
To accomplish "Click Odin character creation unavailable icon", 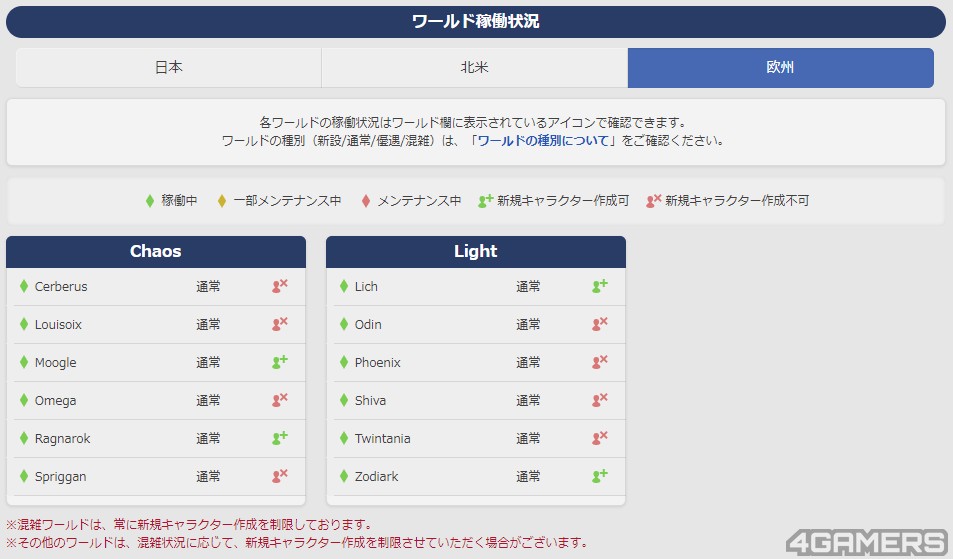I will click(x=600, y=324).
